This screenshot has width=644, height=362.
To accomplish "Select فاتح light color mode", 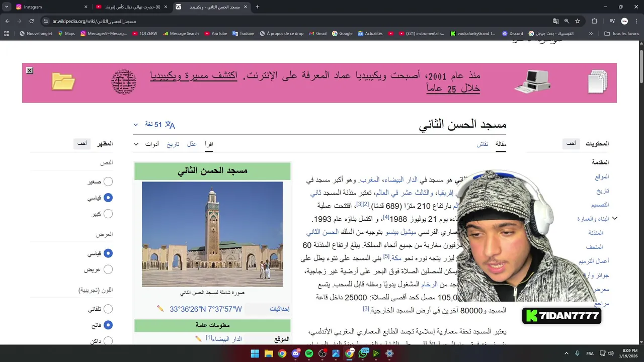I will click(108, 325).
